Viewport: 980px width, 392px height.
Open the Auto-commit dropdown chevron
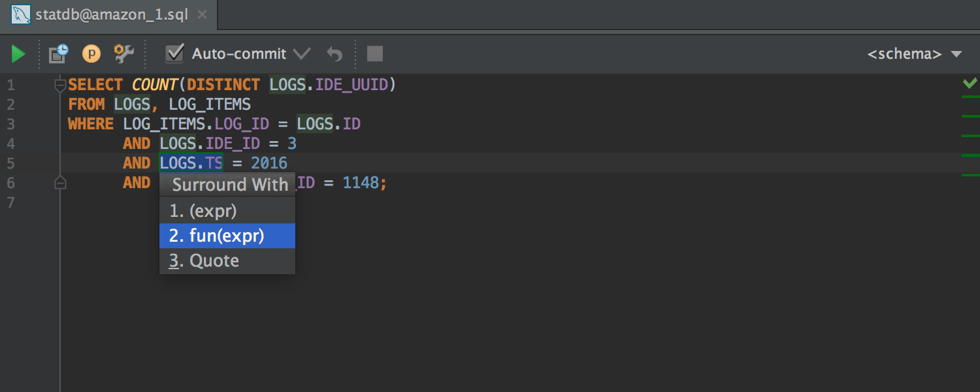pyautogui.click(x=302, y=54)
